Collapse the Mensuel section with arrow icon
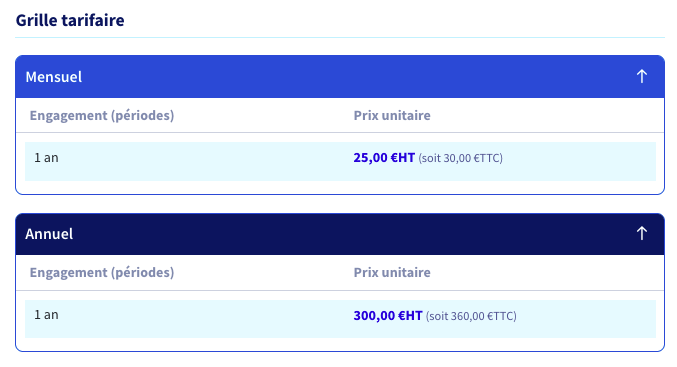This screenshot has height=367, width=677. pyautogui.click(x=642, y=76)
